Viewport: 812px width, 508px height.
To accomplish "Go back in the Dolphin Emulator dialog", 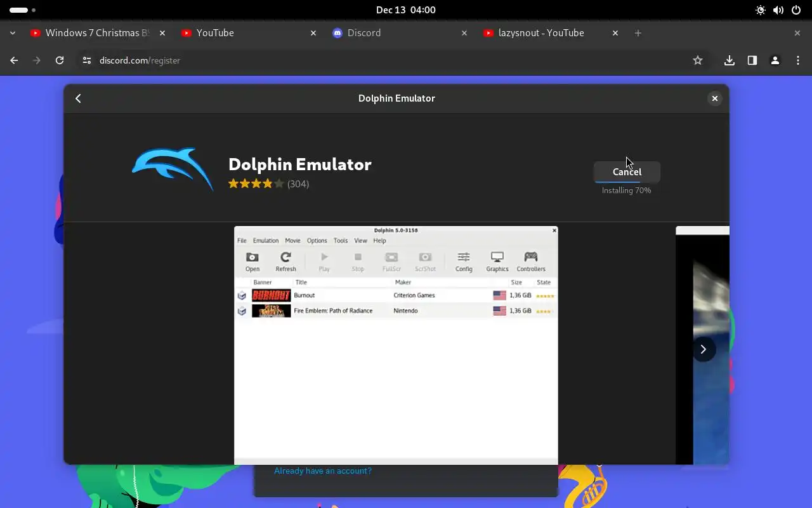I will (78, 98).
